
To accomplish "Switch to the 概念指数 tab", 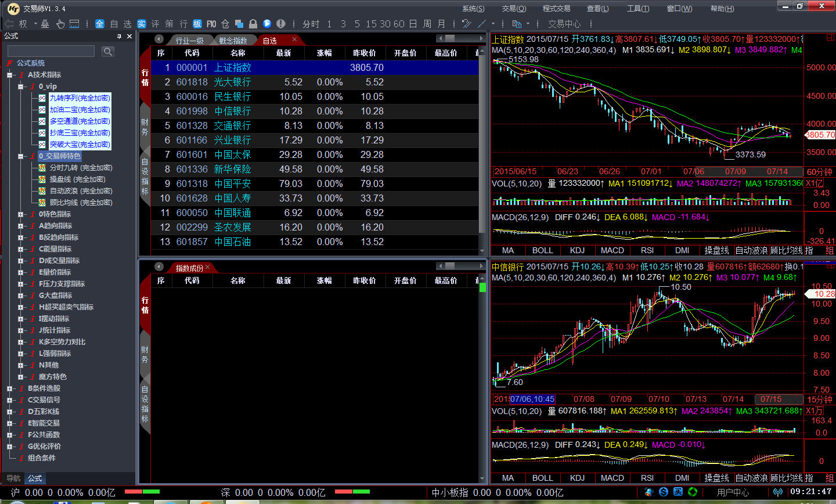I will [x=233, y=41].
